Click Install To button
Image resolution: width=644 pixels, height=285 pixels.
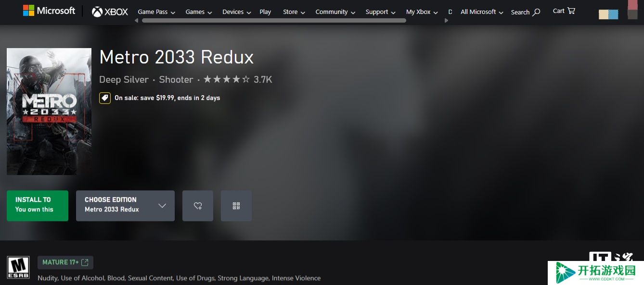click(38, 206)
